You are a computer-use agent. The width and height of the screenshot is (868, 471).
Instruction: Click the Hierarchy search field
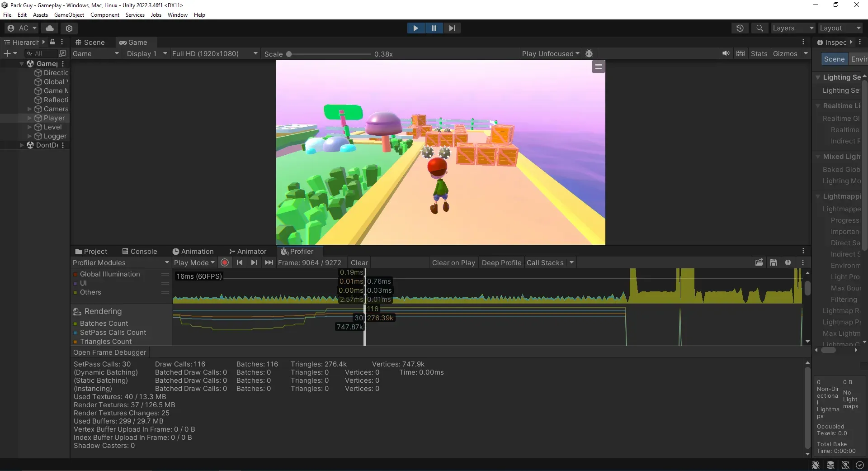pos(42,53)
